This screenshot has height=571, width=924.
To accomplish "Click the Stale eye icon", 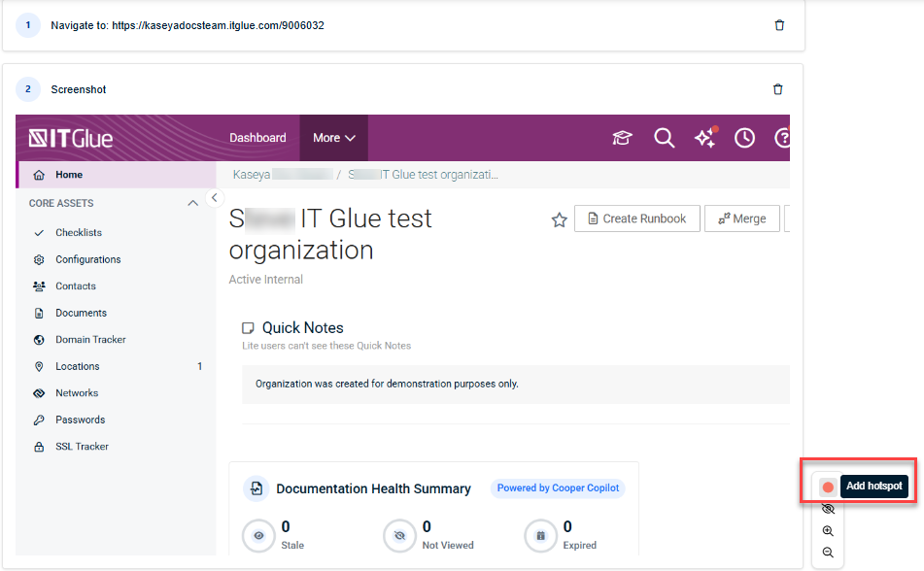I will (258, 536).
